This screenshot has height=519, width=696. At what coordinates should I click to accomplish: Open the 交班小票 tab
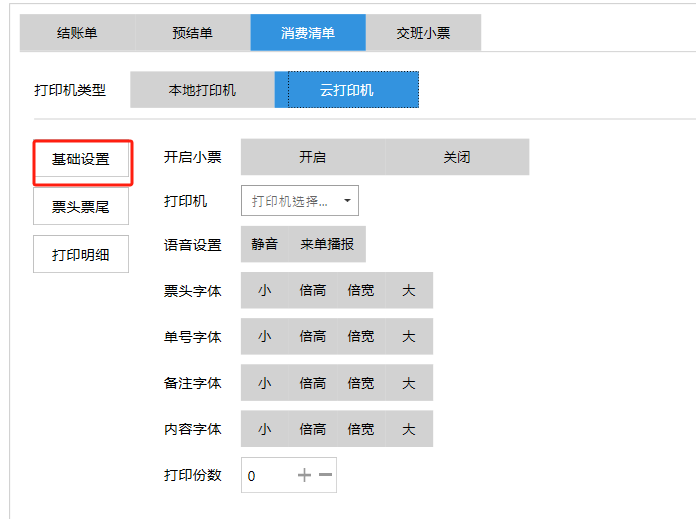[423, 33]
